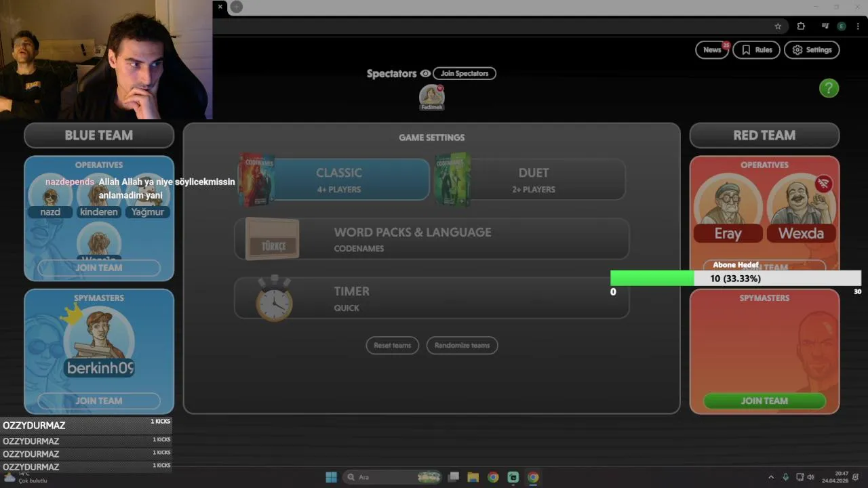Open a new browser tab
868x488 pixels.
point(236,7)
